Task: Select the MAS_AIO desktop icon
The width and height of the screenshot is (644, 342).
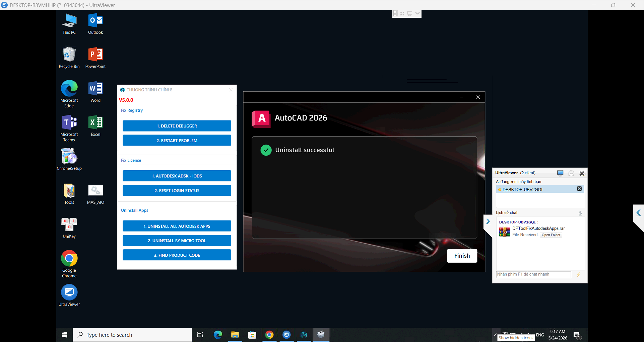Action: (95, 194)
